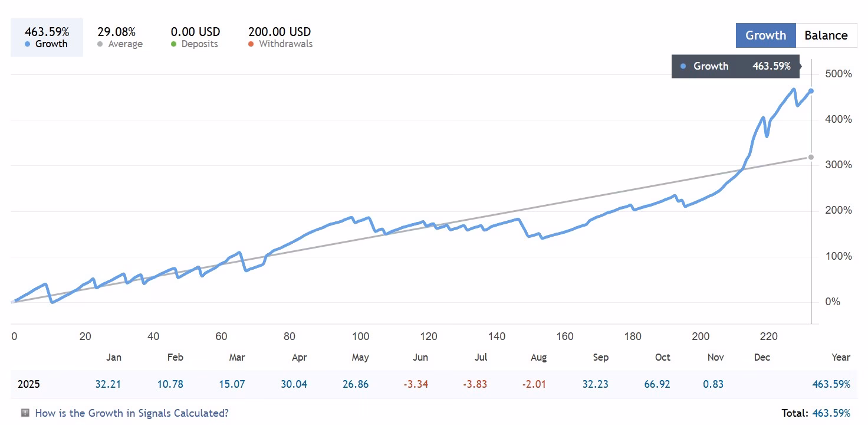Click the August value -2.01
Screen dimensions: 868x425
tap(534, 384)
